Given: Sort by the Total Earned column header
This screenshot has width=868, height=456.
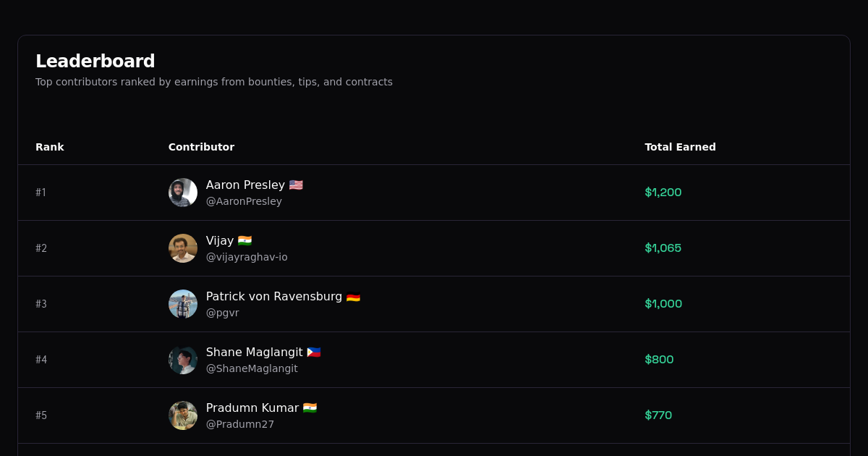Looking at the screenshot, I should (x=680, y=147).
